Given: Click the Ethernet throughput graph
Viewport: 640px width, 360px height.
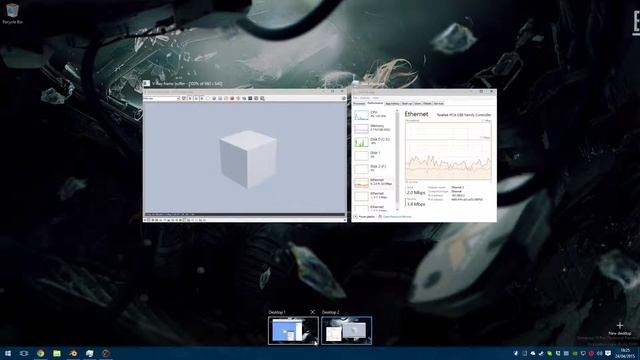Looking at the screenshot, I should pyautogui.click(x=448, y=151).
